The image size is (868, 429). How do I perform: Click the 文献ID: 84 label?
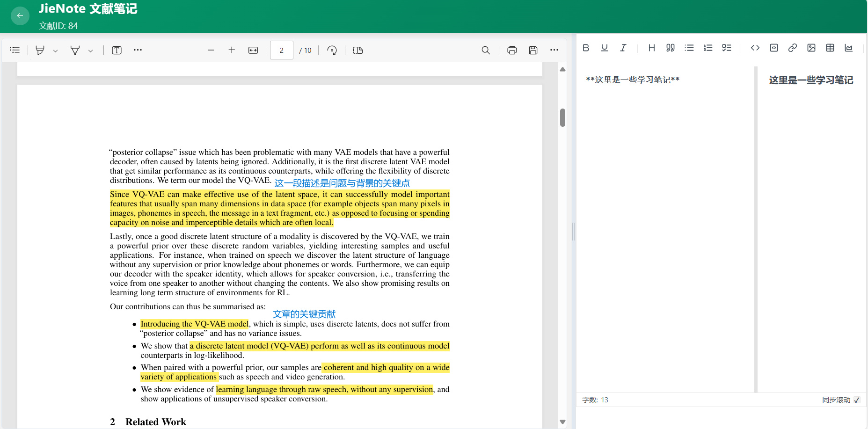click(x=58, y=26)
